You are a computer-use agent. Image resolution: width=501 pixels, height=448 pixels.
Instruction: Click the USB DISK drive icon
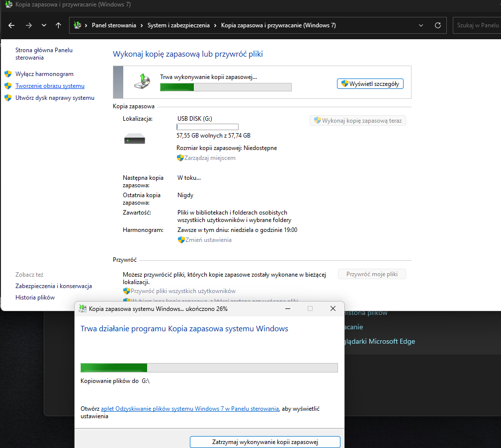134,140
